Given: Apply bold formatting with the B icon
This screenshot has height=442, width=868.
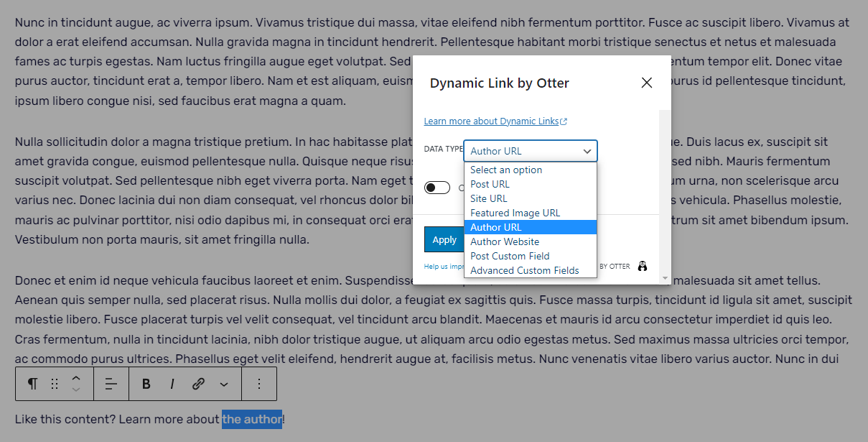Looking at the screenshot, I should (x=146, y=384).
